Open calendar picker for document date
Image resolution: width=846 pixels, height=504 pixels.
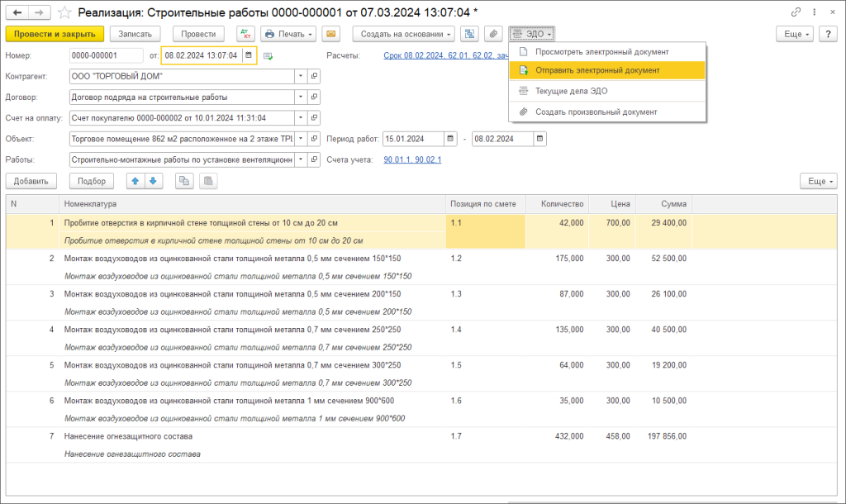pyautogui.click(x=248, y=55)
